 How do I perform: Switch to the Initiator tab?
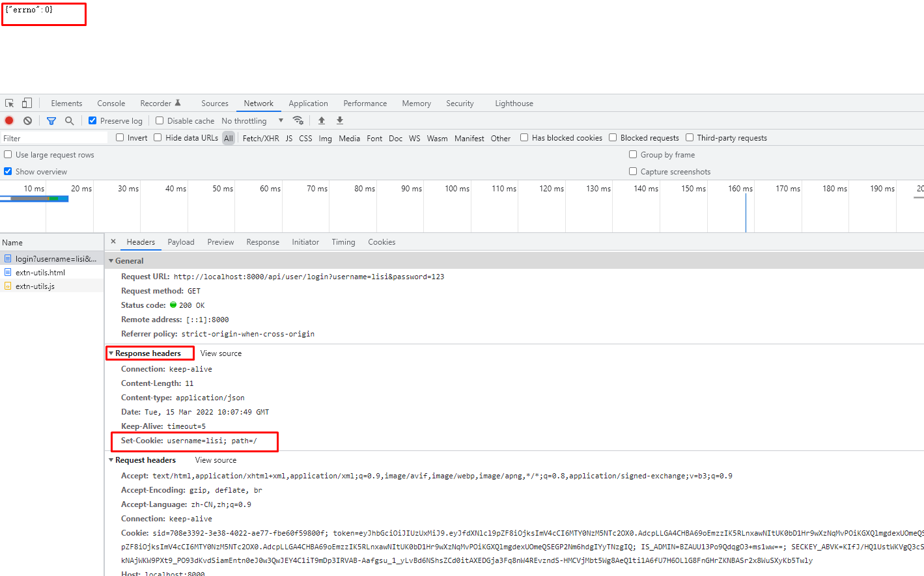(305, 242)
